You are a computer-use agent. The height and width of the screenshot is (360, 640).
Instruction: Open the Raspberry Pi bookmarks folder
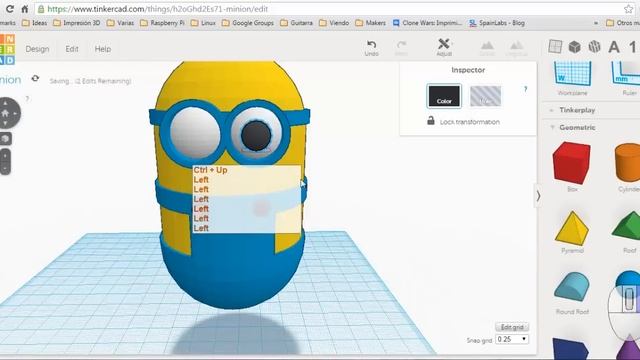162,23
